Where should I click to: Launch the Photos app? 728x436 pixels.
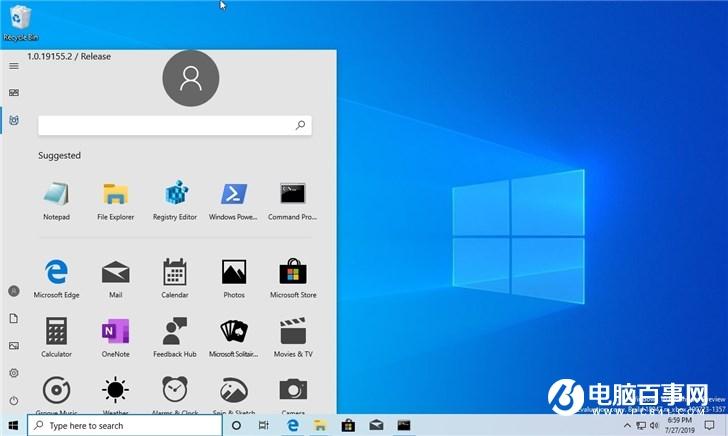[234, 279]
